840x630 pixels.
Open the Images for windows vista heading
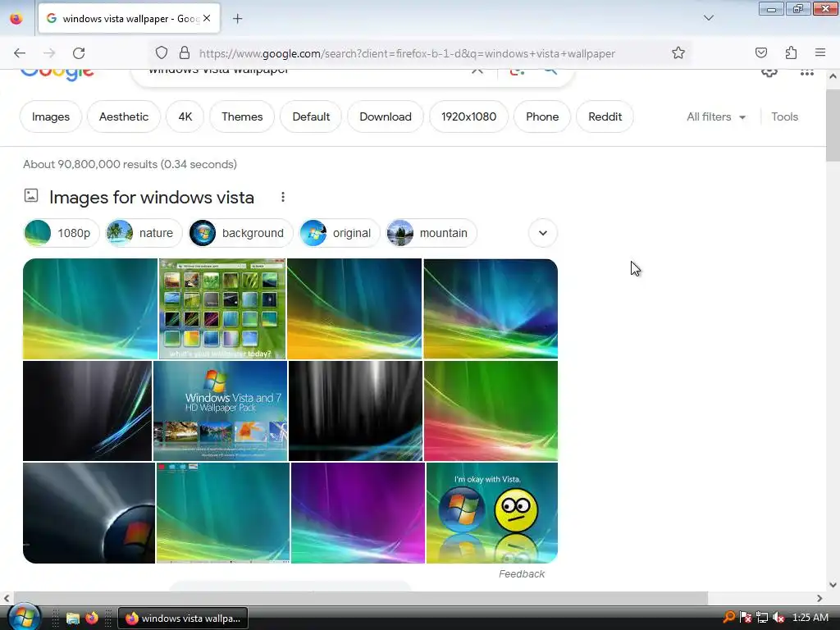click(x=152, y=197)
